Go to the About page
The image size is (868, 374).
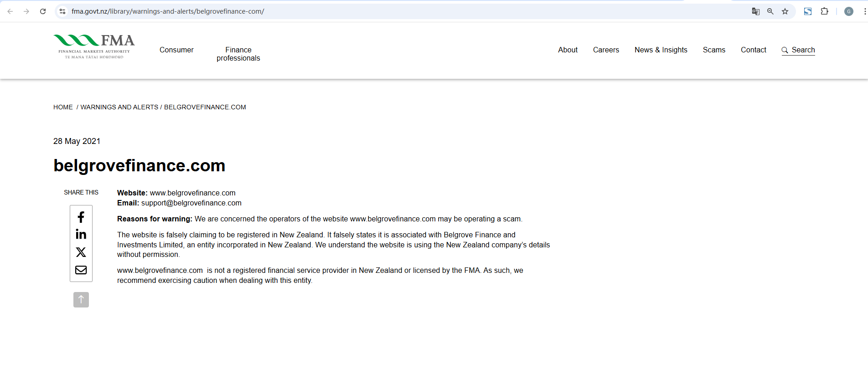coord(568,50)
